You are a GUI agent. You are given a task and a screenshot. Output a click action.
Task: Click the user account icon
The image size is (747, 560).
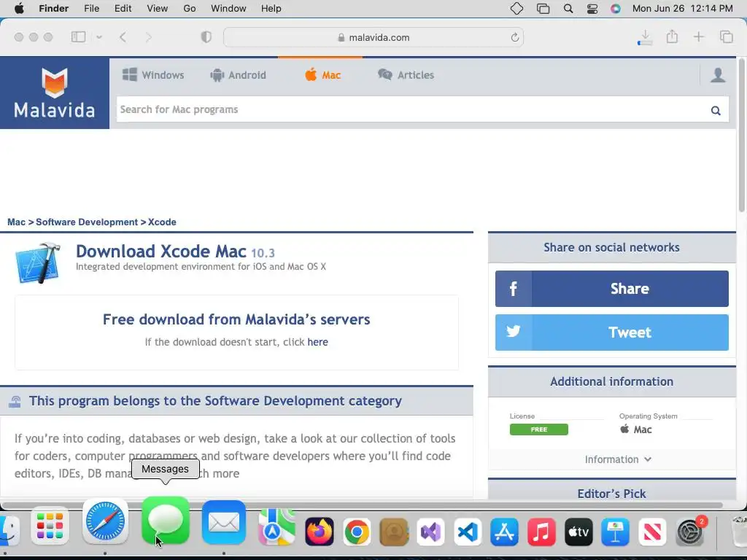718,75
